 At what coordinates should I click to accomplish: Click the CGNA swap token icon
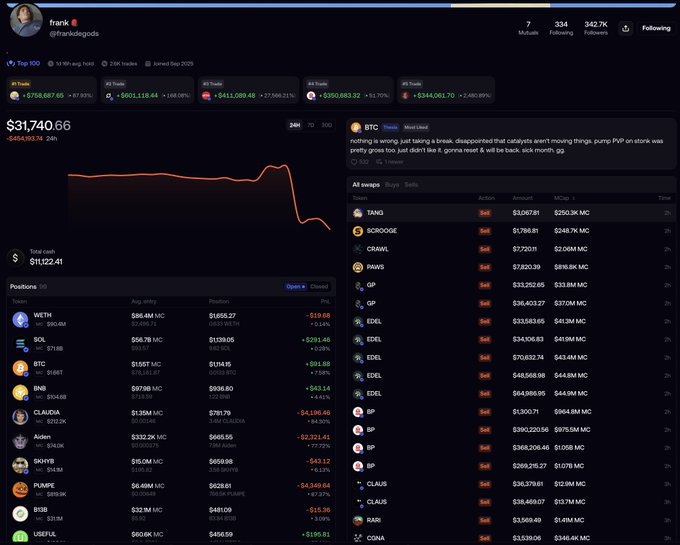(357, 538)
